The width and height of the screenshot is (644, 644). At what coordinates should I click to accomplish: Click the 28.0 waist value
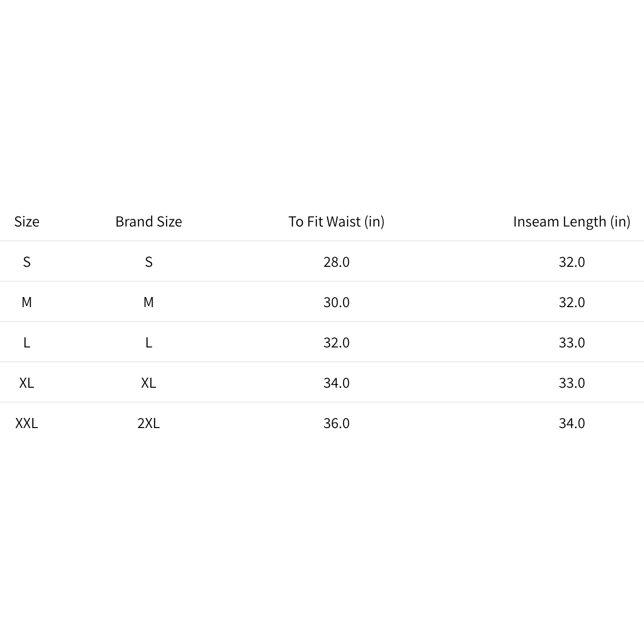coord(336,262)
